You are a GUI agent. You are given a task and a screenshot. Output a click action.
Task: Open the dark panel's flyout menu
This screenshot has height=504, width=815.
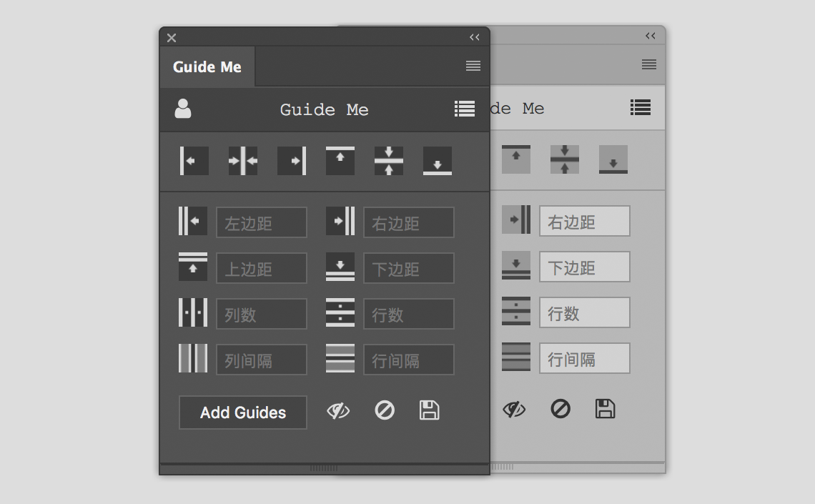[x=473, y=66]
